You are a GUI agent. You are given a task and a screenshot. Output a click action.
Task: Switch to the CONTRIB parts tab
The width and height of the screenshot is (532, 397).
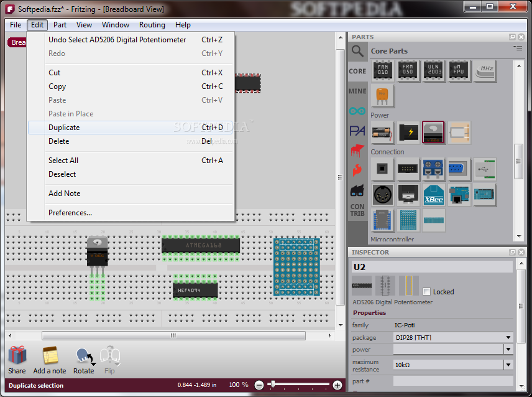pyautogui.click(x=357, y=210)
